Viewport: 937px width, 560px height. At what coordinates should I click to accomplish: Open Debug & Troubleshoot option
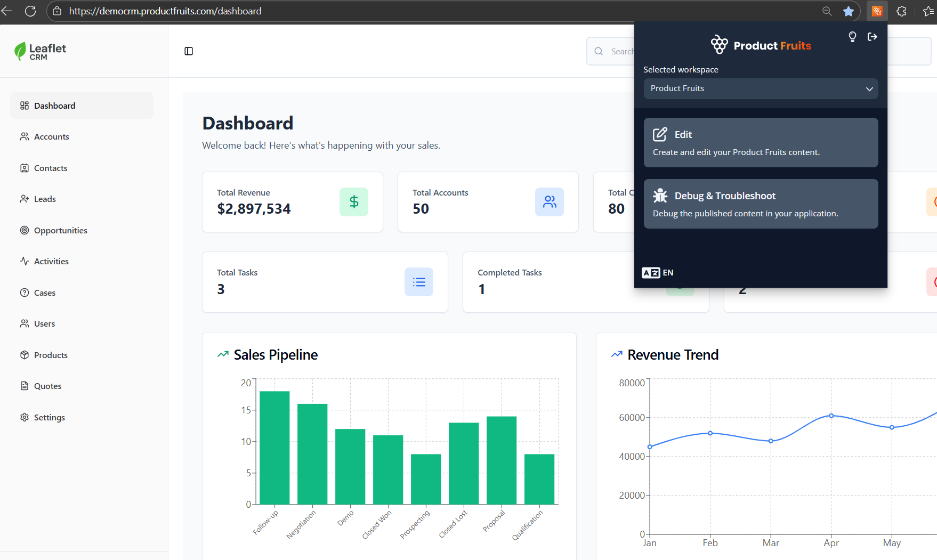[x=761, y=204]
